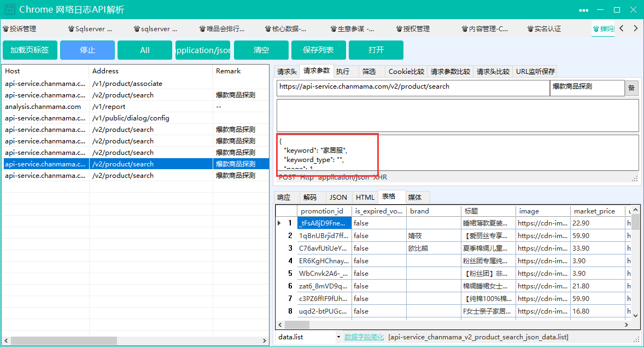The width and height of the screenshot is (644, 347).
Task: Open 请求参数比较 tab
Action: (x=450, y=72)
